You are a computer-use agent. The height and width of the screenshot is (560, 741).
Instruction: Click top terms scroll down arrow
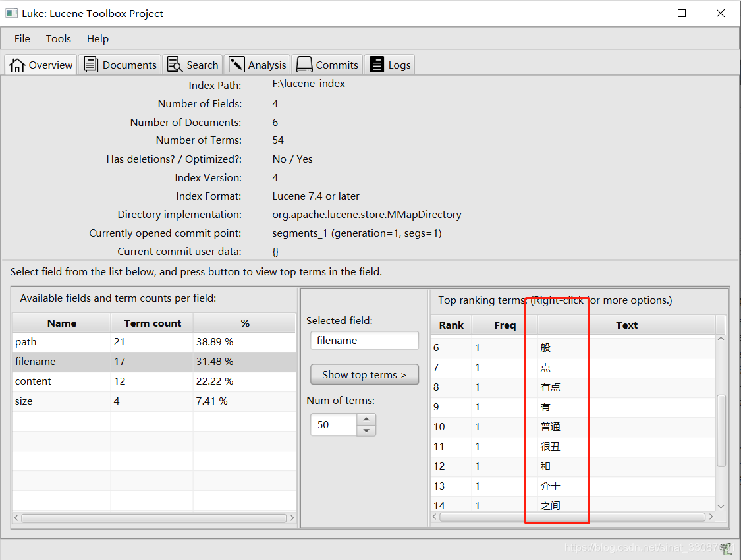(x=721, y=507)
